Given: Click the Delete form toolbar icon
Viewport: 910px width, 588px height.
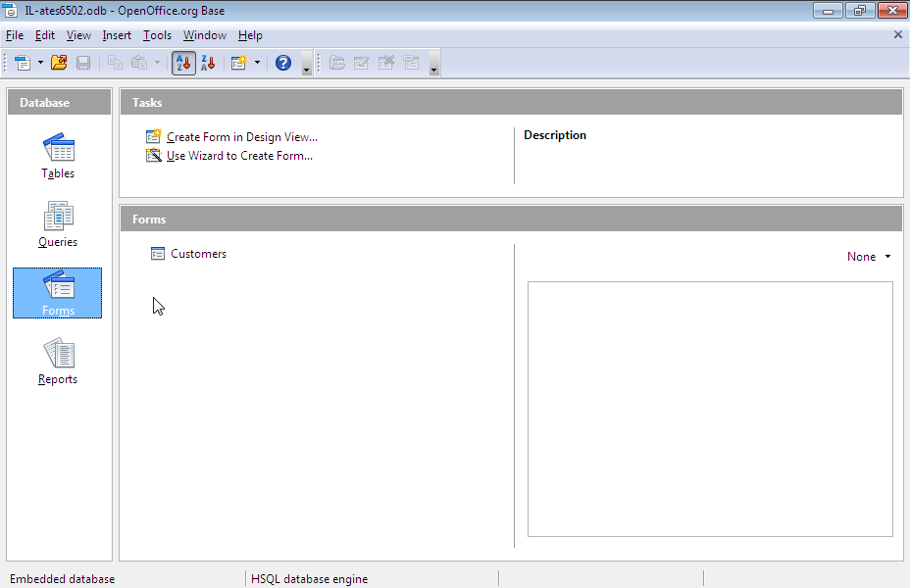Looking at the screenshot, I should coord(386,63).
